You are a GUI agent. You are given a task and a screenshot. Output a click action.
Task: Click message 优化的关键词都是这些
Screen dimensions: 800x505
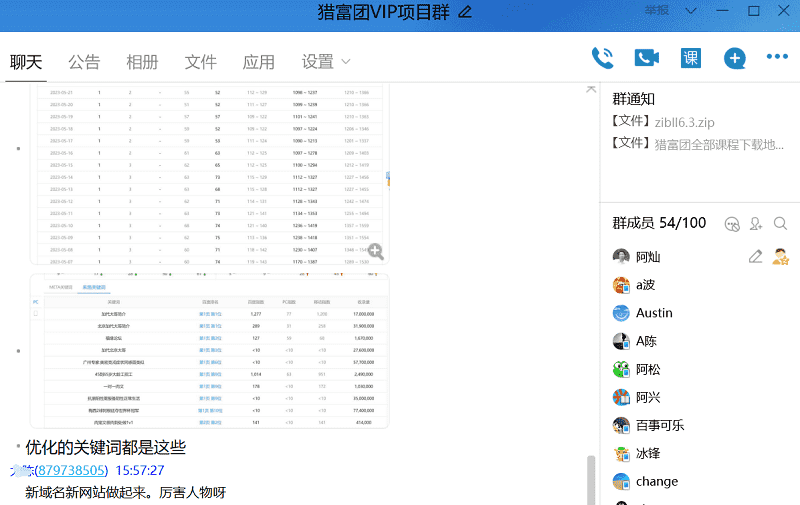click(106, 447)
